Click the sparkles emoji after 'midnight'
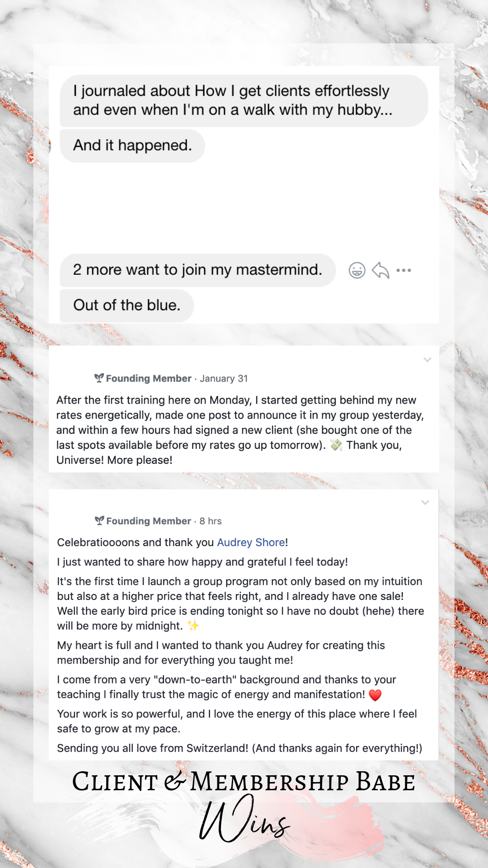This screenshot has width=488, height=868. (193, 626)
